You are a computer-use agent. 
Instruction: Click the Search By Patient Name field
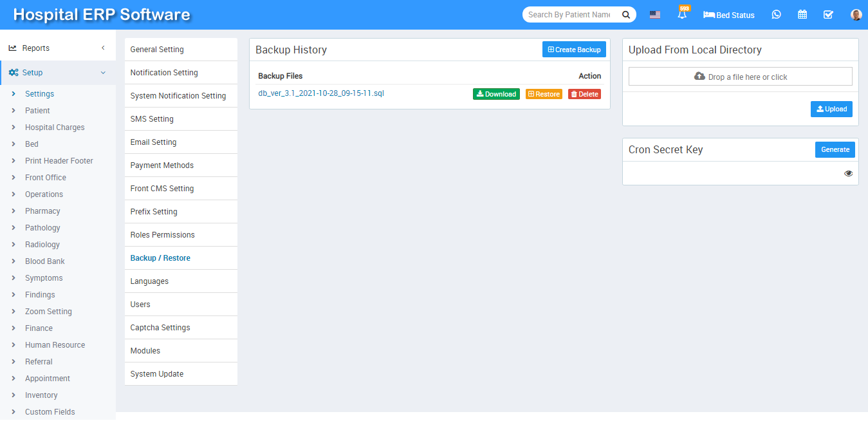point(569,15)
